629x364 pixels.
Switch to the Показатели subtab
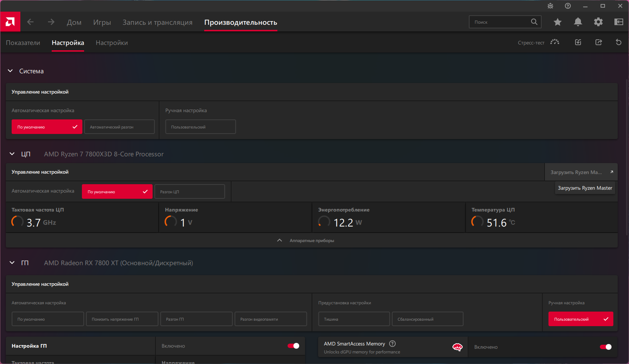(x=23, y=43)
